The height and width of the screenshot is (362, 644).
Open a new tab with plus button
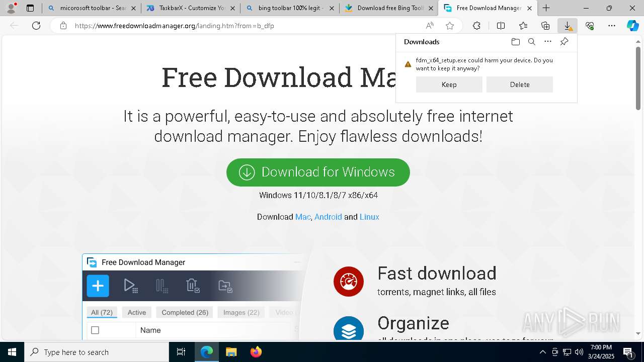tap(546, 8)
